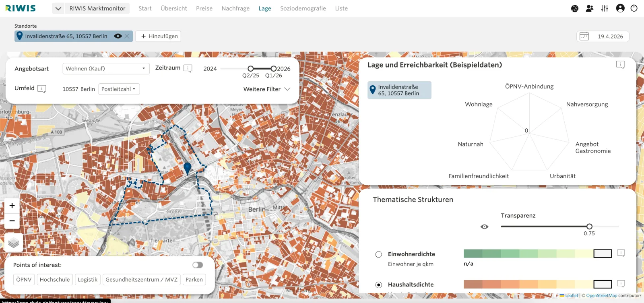Enable the Points of interest switch
The image size is (644, 303).
[x=198, y=265]
